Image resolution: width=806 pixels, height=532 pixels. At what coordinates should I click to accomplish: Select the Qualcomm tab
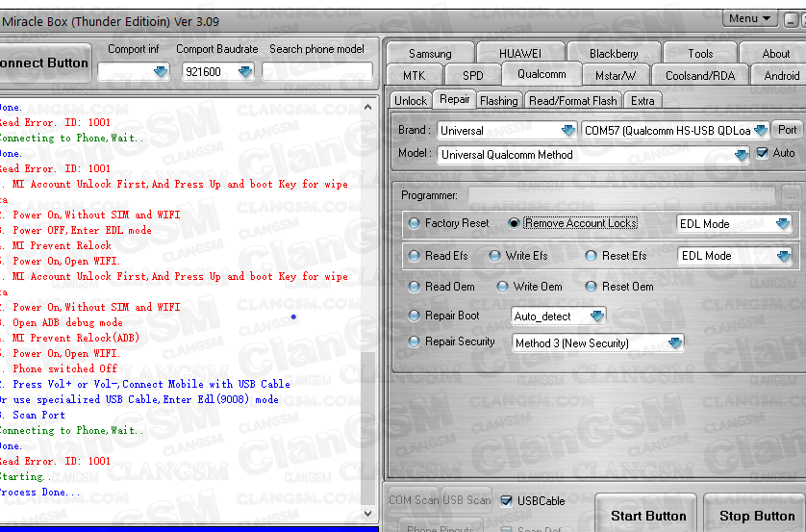(542, 74)
